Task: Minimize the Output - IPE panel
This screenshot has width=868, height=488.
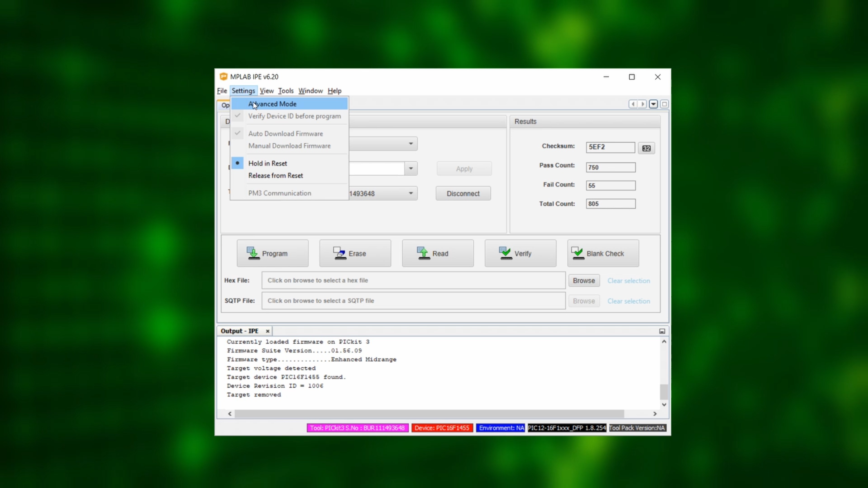Action: pyautogui.click(x=662, y=331)
